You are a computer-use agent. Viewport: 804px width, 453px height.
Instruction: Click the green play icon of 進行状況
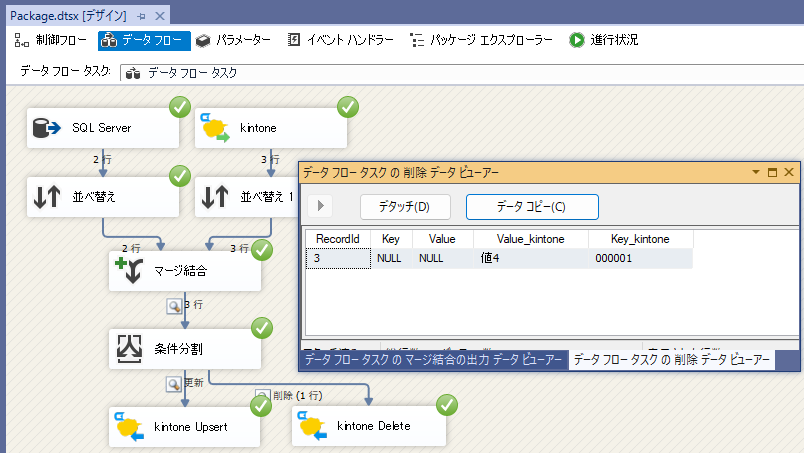point(576,40)
